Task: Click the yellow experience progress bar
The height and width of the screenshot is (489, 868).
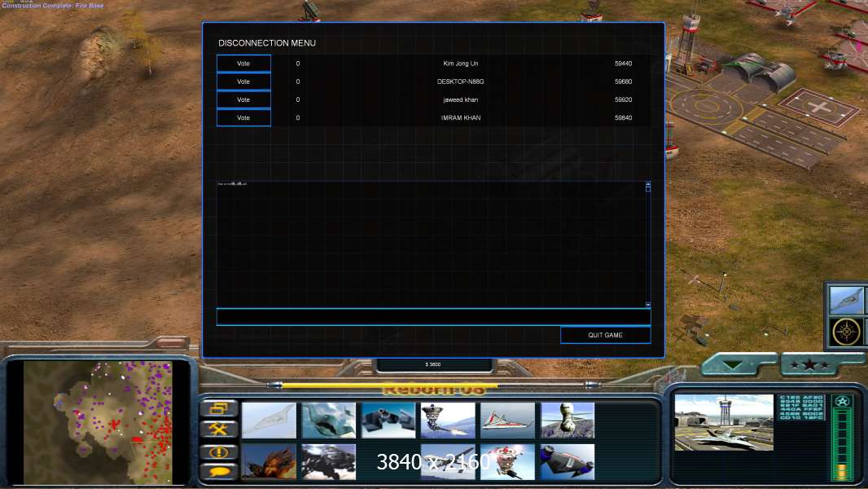Action: pyautogui.click(x=389, y=385)
